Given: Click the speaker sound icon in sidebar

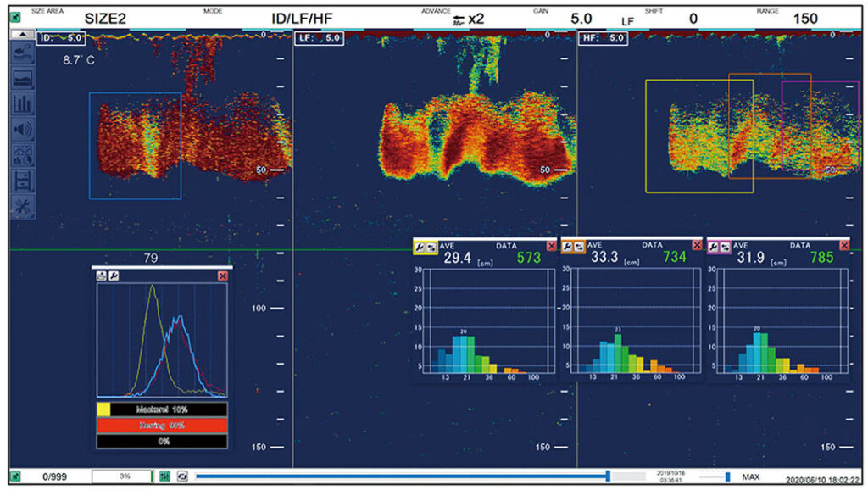Looking at the screenshot, I should tap(23, 130).
